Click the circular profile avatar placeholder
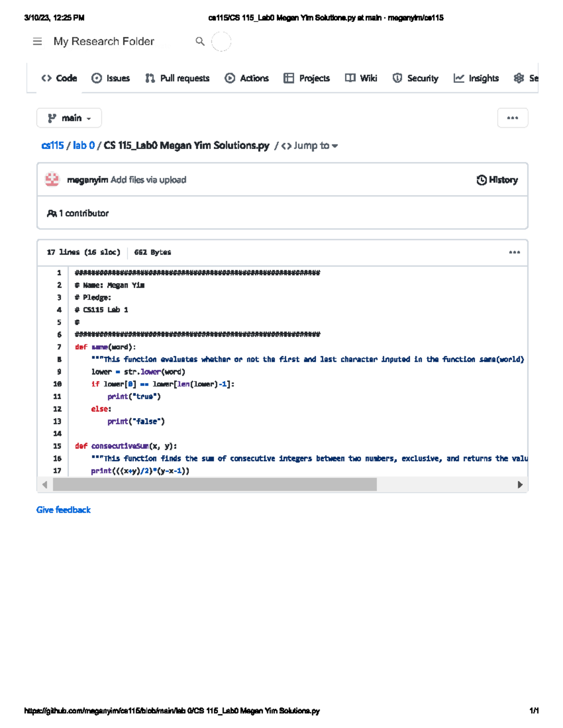 pyautogui.click(x=221, y=42)
